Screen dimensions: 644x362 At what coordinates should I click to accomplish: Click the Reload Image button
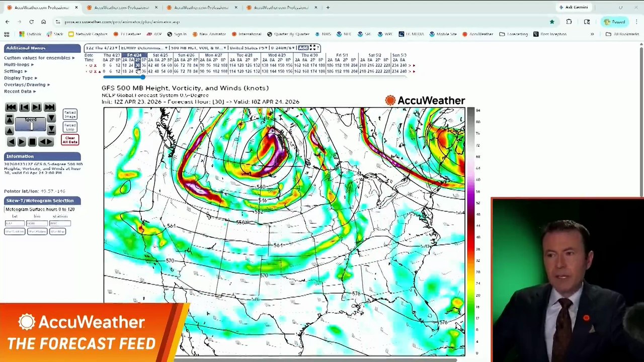tap(70, 115)
